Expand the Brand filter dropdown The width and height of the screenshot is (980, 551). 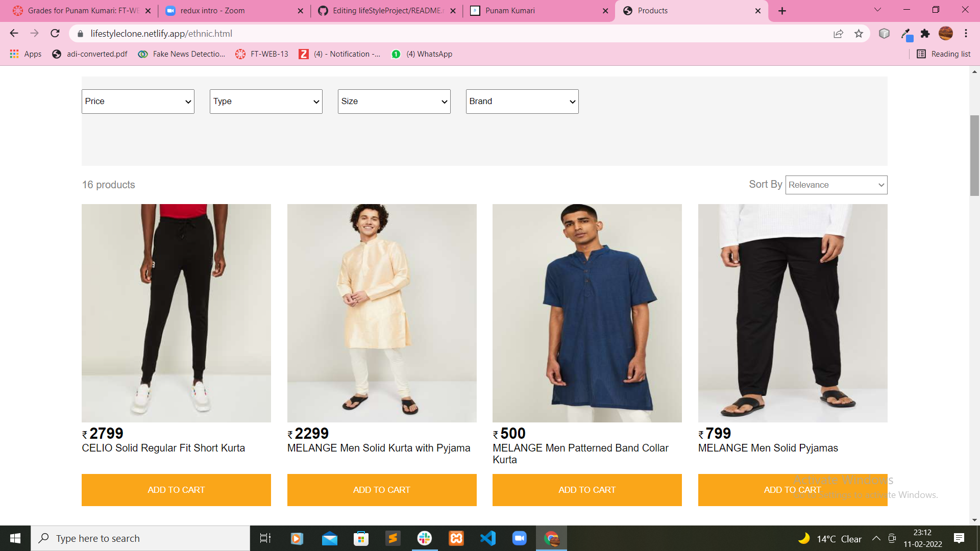tap(522, 101)
